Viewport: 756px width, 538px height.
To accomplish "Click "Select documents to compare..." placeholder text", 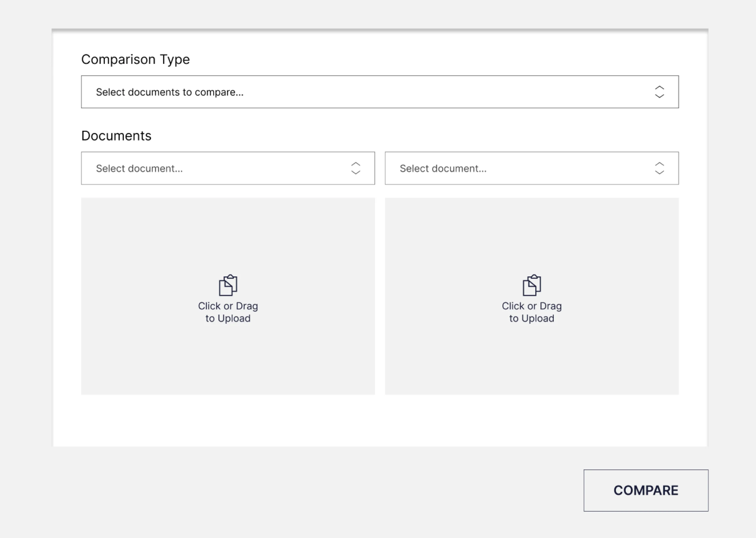I will 170,92.
